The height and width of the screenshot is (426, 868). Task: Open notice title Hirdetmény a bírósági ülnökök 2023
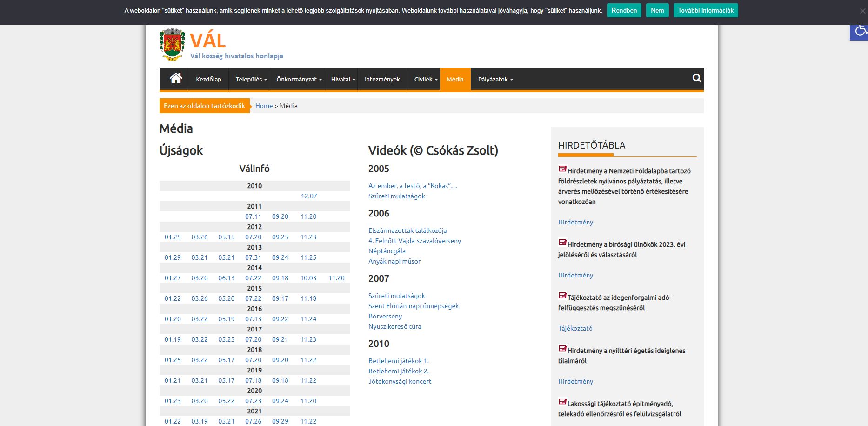(622, 250)
